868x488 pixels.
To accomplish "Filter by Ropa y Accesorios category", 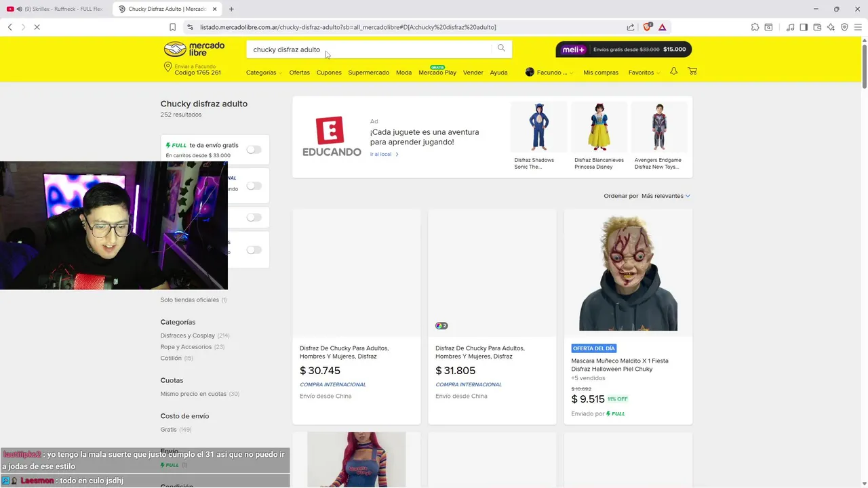I will (186, 347).
